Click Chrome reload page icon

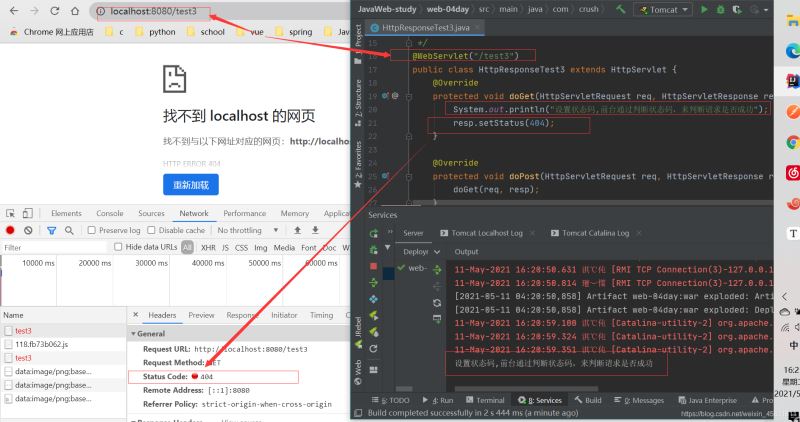55,11
